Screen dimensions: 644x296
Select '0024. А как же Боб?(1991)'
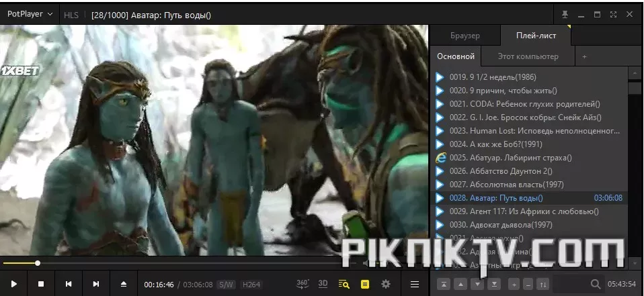(529, 144)
